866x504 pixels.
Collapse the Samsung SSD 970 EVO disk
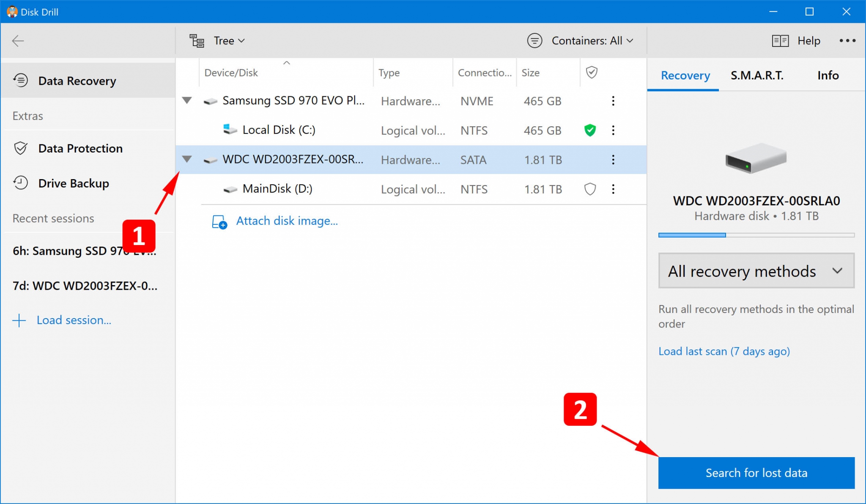tap(187, 101)
